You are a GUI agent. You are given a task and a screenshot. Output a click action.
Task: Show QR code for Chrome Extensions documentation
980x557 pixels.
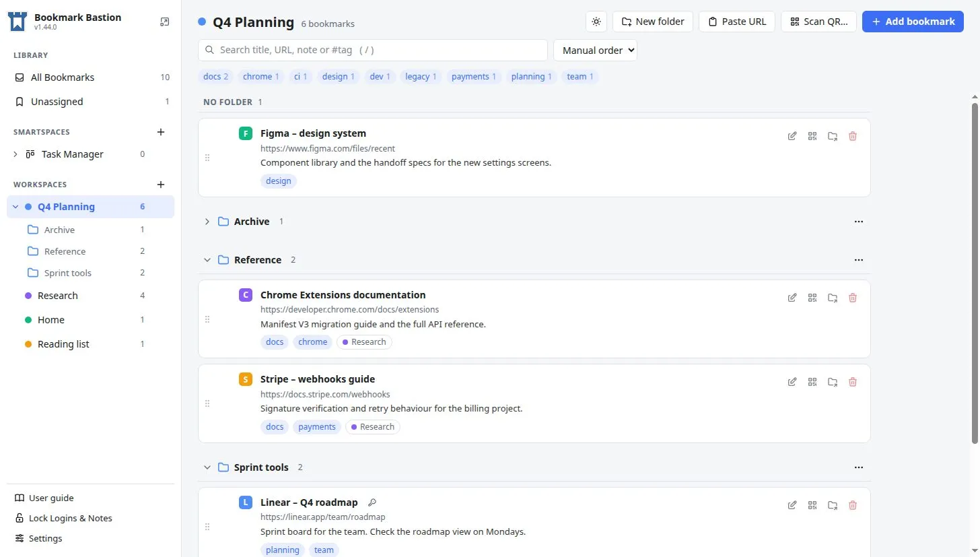coord(812,298)
